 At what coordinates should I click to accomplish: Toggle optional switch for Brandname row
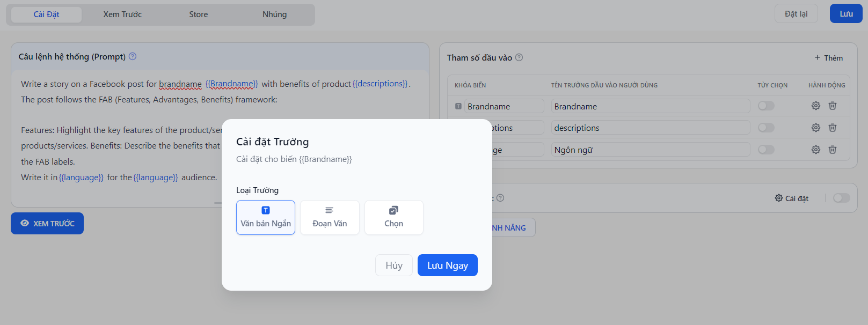766,106
